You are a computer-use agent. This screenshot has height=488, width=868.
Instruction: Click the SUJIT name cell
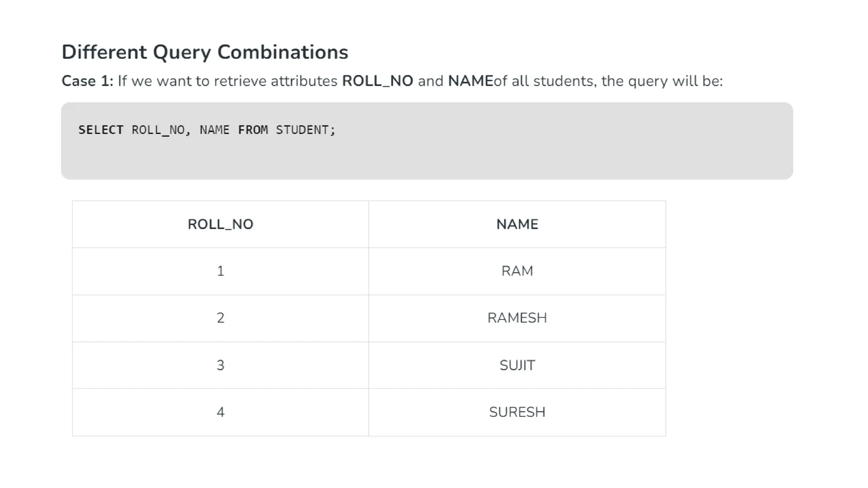[517, 365]
